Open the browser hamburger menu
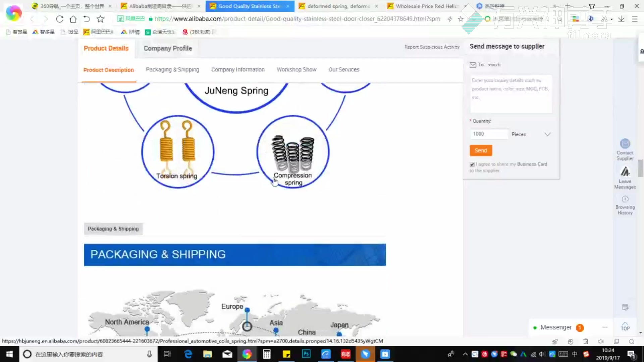 pyautogui.click(x=635, y=19)
